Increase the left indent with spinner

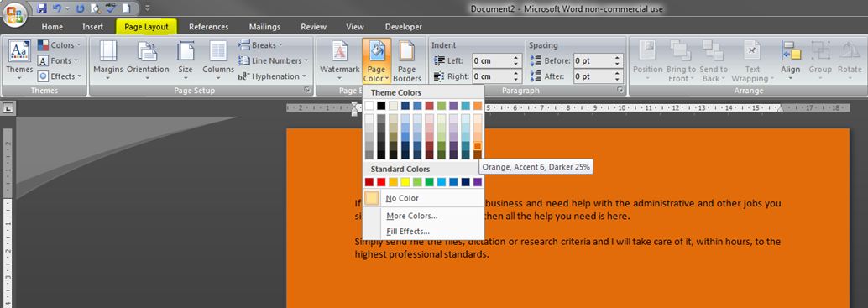coord(517,58)
